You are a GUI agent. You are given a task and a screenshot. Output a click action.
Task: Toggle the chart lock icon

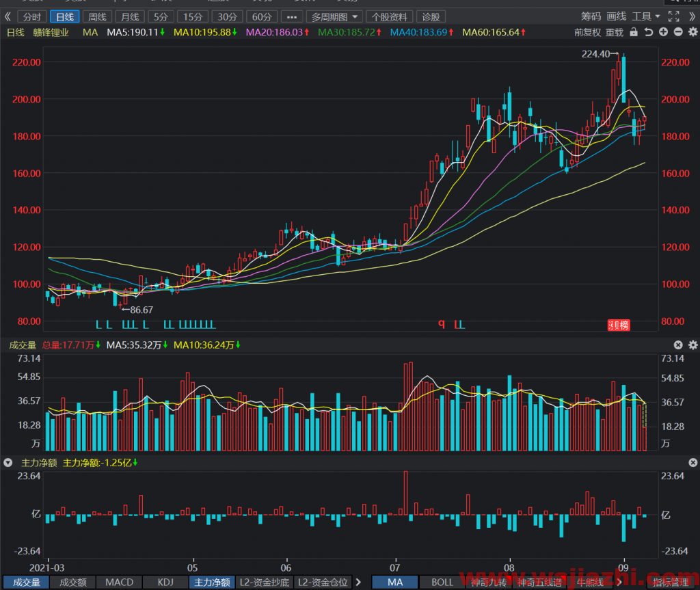click(634, 32)
